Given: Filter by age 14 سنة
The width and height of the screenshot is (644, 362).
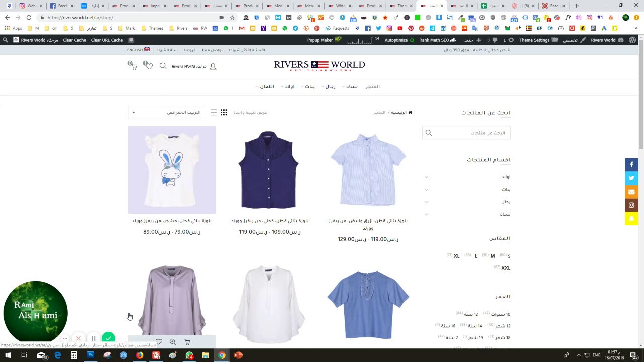Looking at the screenshot, I should [475, 326].
